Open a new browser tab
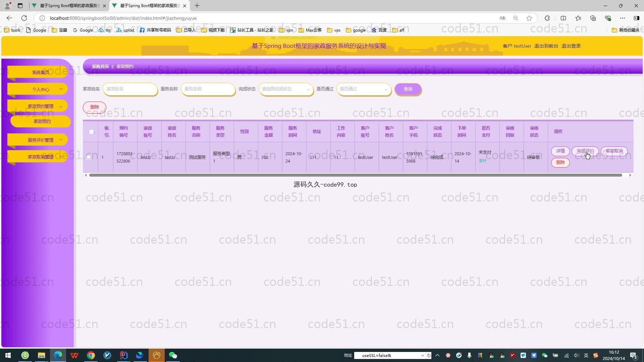 (x=197, y=6)
